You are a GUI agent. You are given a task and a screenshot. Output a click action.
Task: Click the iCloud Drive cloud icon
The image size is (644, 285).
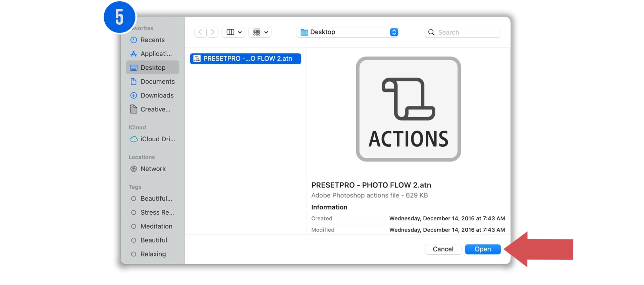pyautogui.click(x=133, y=139)
